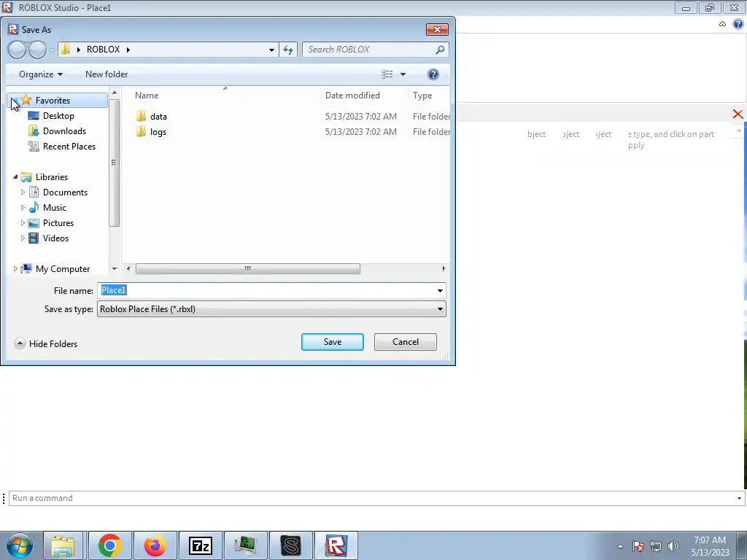
Task: Open the dialog help question-mark icon
Action: point(433,74)
